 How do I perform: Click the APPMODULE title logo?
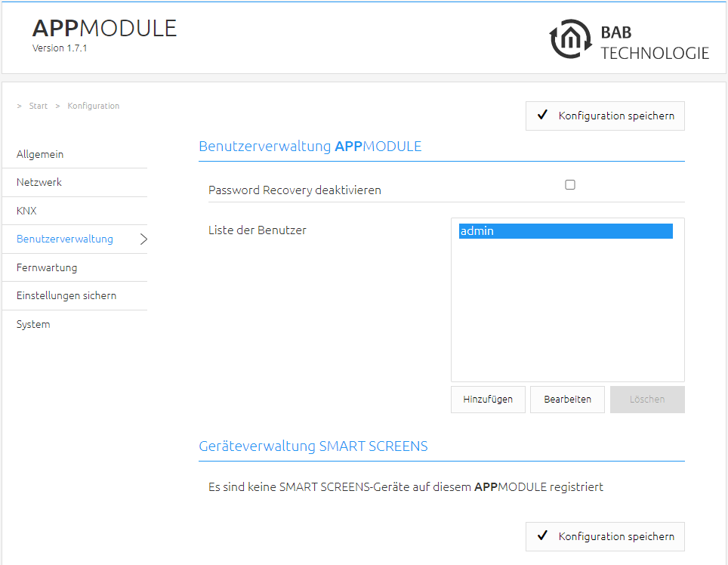click(x=104, y=28)
